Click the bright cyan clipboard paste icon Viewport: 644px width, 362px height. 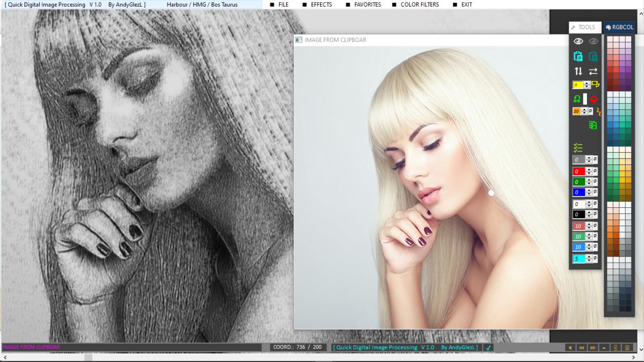point(578,56)
